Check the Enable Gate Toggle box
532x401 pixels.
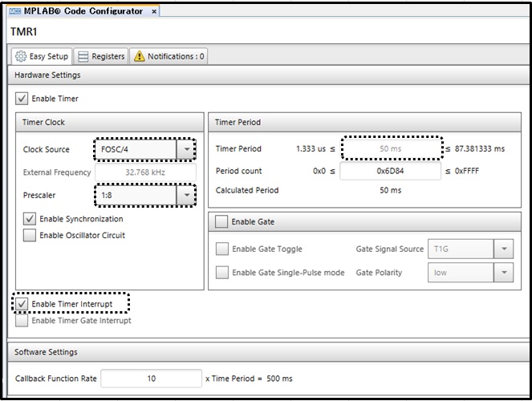(x=222, y=249)
